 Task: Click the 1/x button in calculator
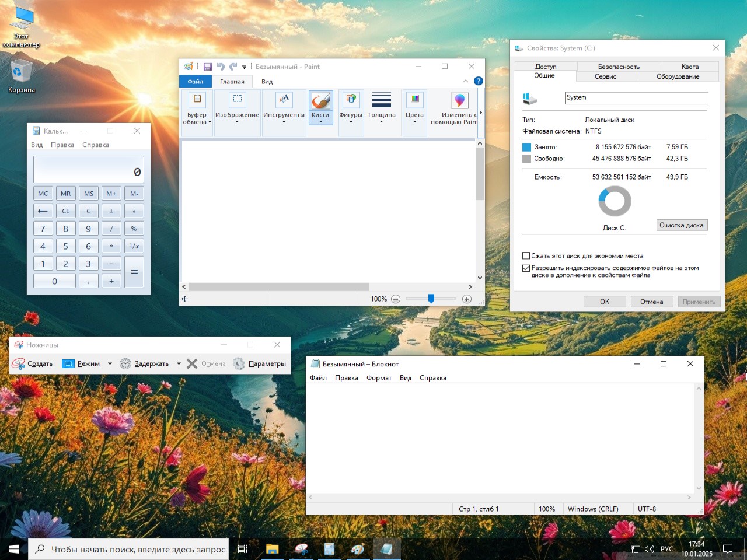134,246
